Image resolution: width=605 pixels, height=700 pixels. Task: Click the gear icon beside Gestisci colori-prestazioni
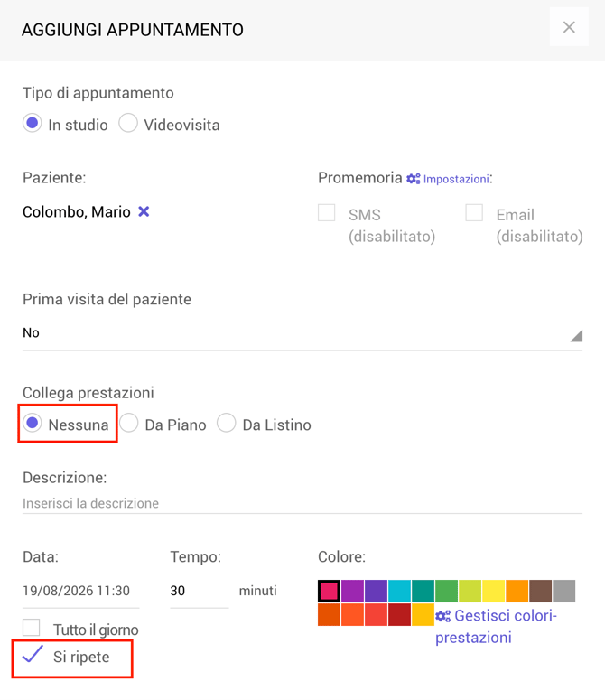pos(443,616)
